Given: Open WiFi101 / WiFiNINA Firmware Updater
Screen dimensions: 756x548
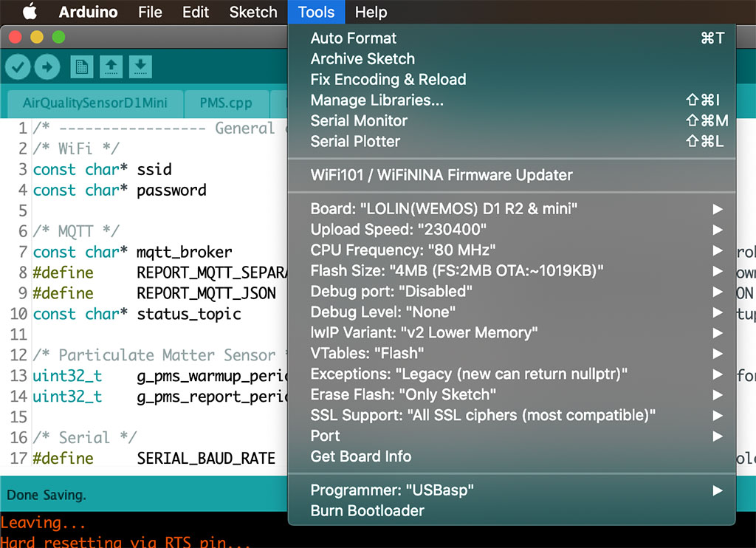Looking at the screenshot, I should click(x=512, y=175).
